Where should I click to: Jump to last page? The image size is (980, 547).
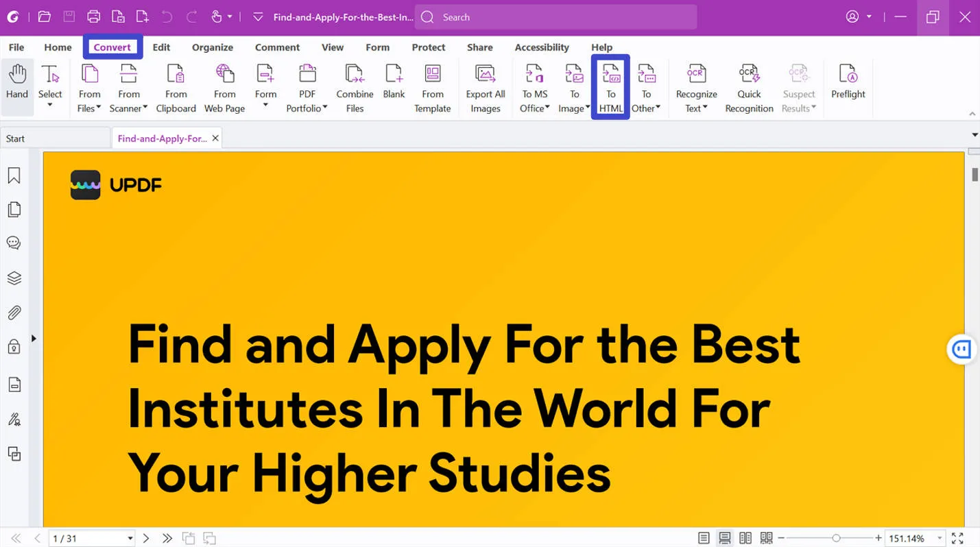[167, 539]
